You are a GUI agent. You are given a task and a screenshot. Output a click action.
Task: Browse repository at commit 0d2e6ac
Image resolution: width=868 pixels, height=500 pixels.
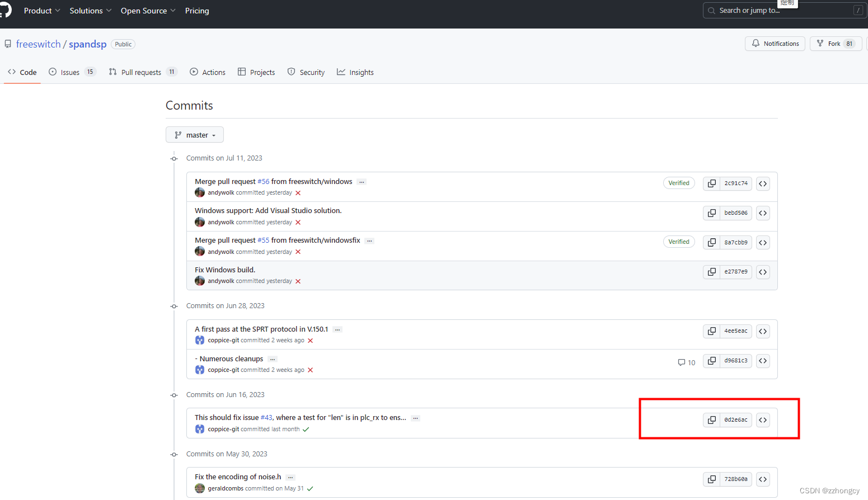coord(763,420)
